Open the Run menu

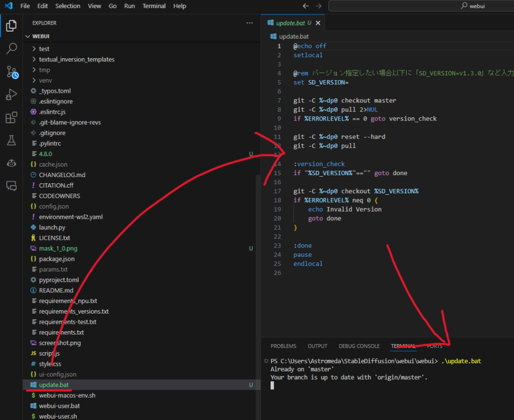pos(130,6)
